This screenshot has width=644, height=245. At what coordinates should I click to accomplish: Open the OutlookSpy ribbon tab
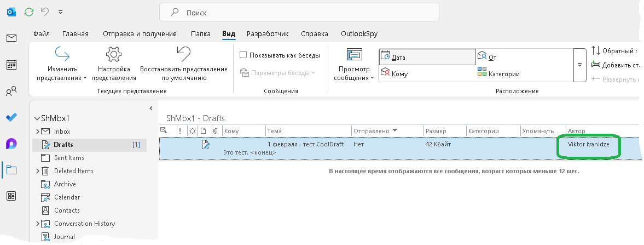coord(359,34)
